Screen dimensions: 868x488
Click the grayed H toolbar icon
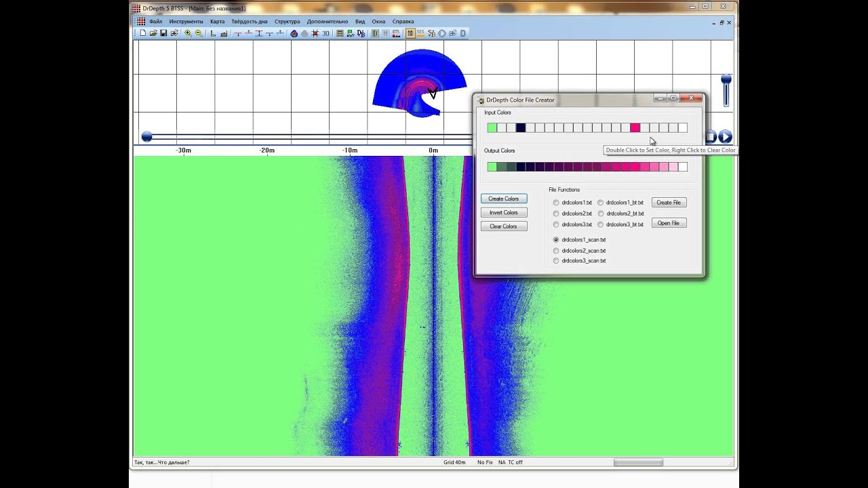pos(386,33)
